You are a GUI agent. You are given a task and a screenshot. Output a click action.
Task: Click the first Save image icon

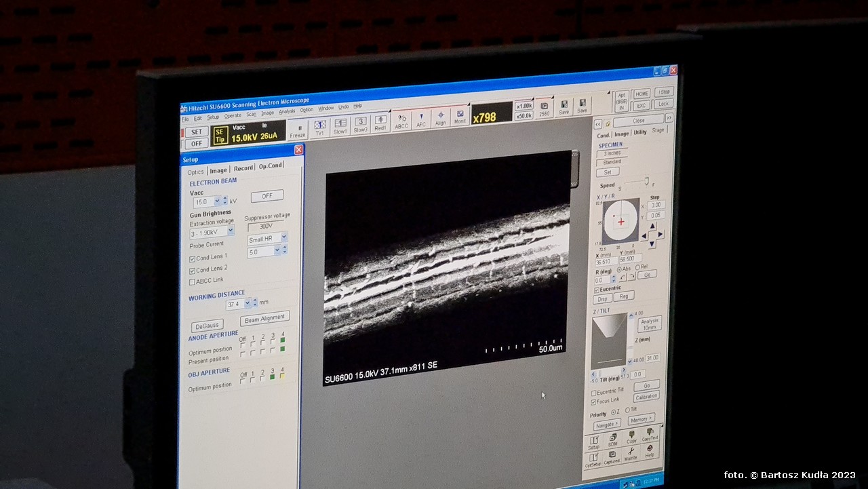click(564, 108)
